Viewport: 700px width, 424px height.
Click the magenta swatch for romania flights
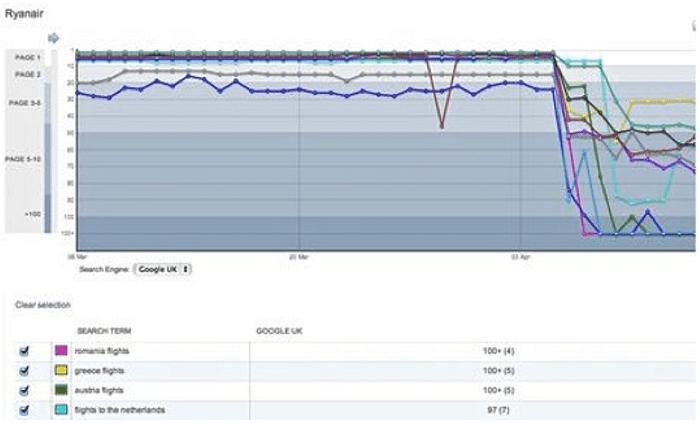(61, 351)
